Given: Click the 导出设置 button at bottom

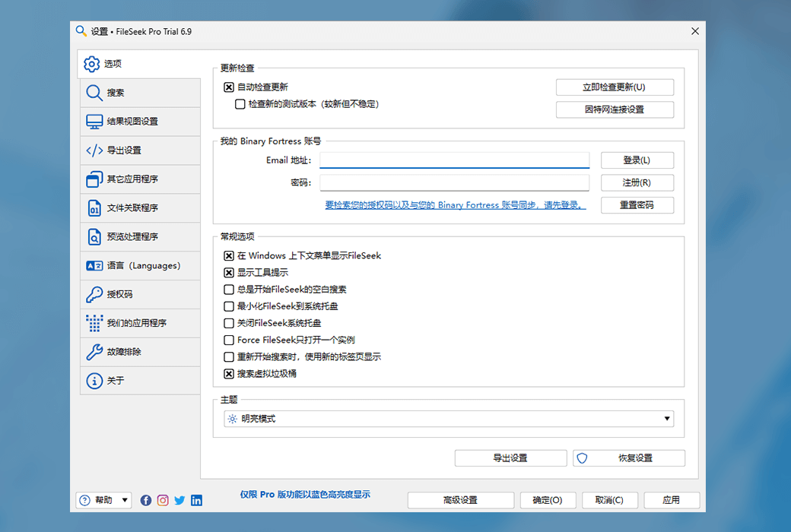Looking at the screenshot, I should coord(510,458).
